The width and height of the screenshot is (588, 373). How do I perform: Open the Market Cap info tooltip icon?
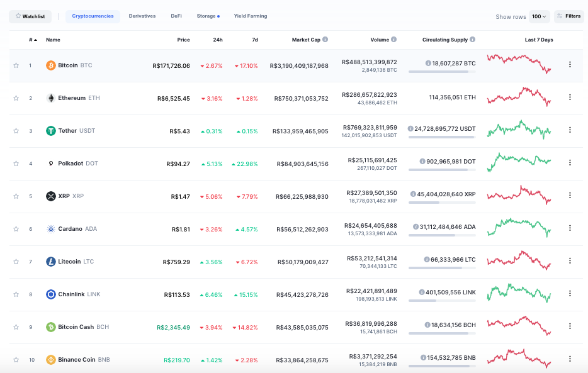[x=325, y=40]
